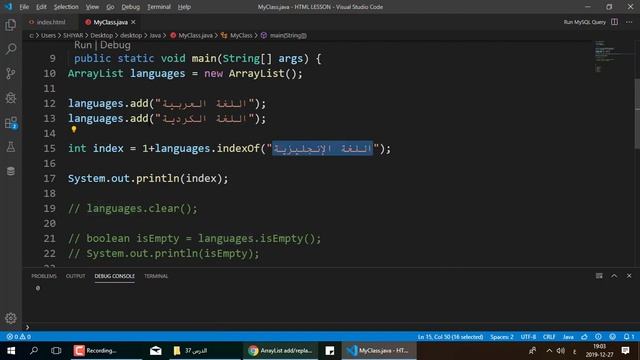Open the database icon in activity bar
Viewport: 640px width, 360px height.
coord(11,171)
